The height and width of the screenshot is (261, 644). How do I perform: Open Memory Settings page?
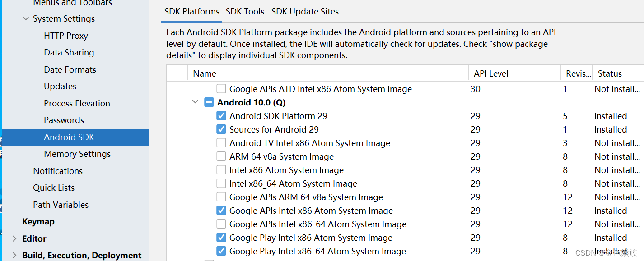pos(77,154)
